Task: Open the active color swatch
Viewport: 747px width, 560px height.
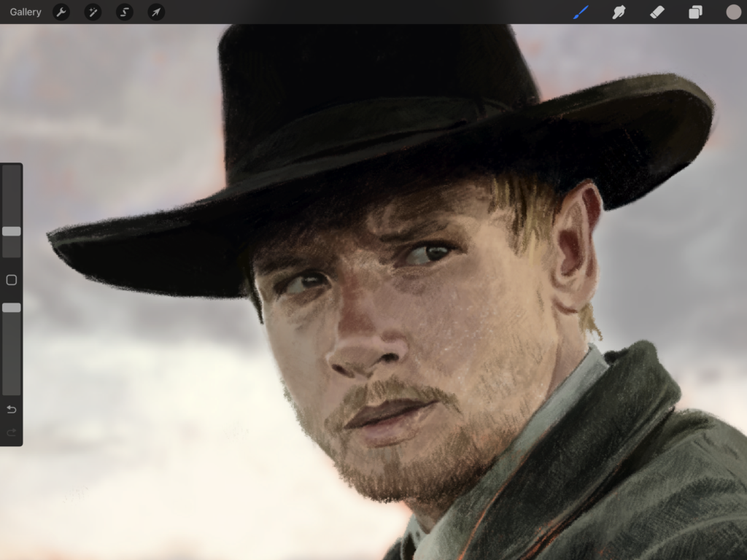Action: (x=733, y=12)
